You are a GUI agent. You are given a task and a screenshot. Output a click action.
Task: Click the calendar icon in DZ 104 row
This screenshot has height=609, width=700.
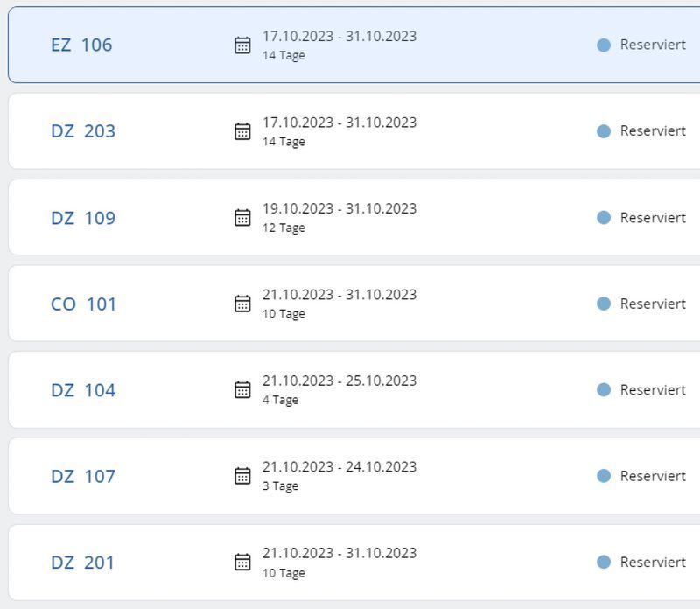[x=242, y=390]
